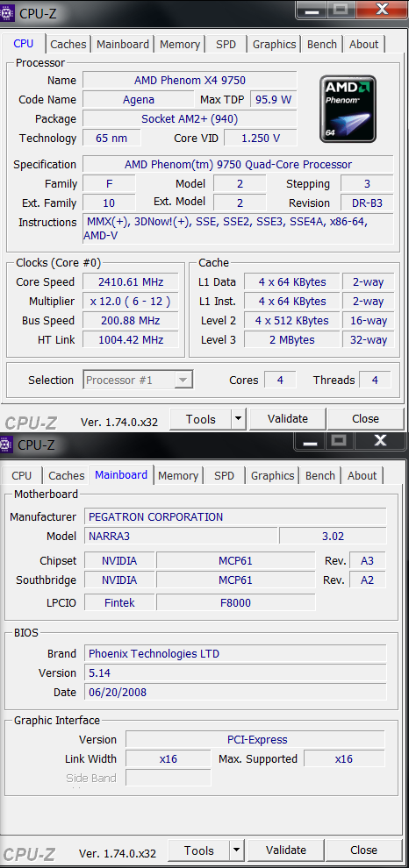Viewport: 409px width, 868px height.
Task: Click the motherboard Model value NARRA3
Action: point(181,536)
